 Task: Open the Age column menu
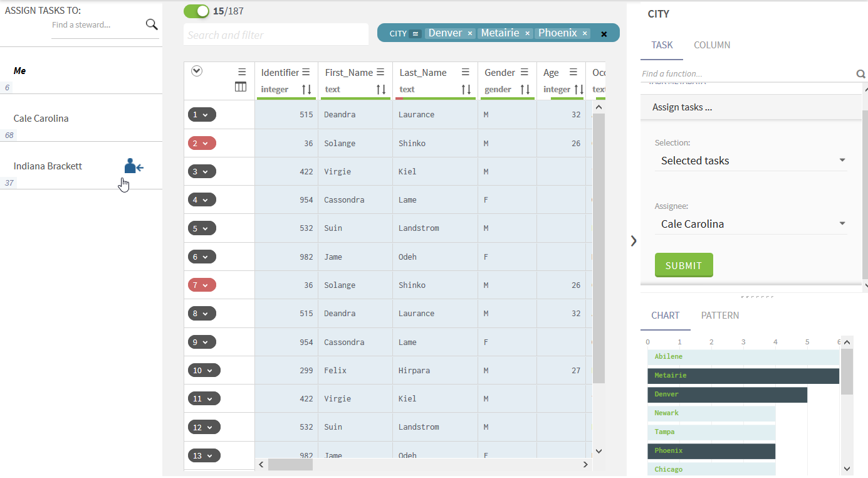click(x=573, y=72)
